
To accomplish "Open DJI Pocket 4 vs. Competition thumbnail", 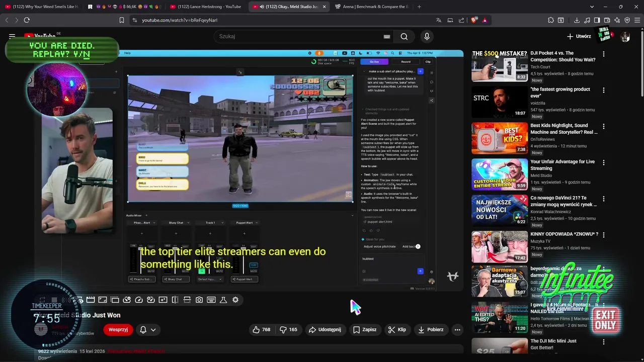I will [x=500, y=65].
